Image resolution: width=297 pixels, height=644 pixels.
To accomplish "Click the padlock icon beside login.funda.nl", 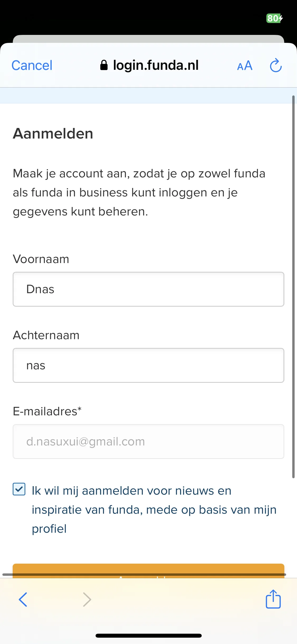I will coord(104,65).
